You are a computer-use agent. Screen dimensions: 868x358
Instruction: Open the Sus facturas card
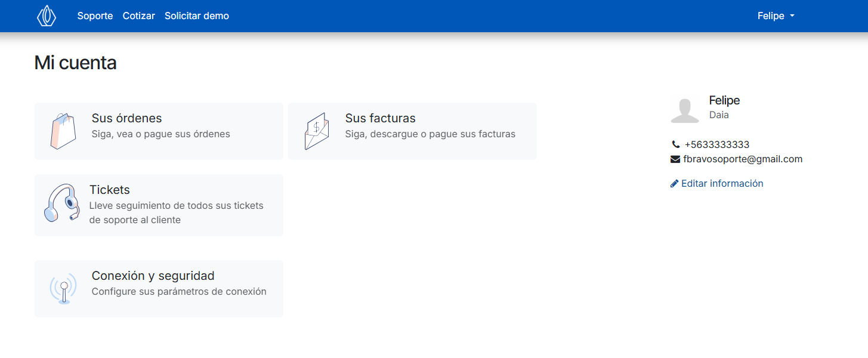point(412,131)
